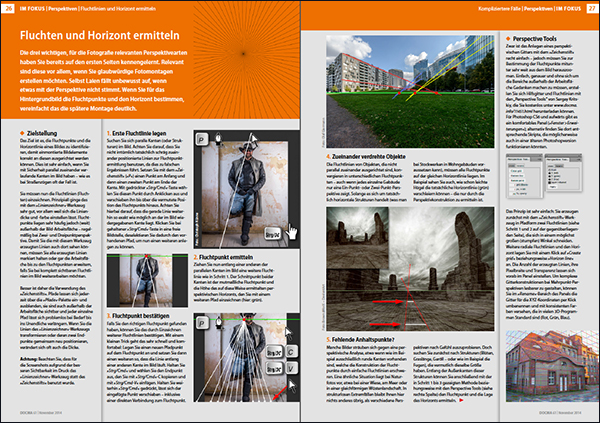Click the 'Strg/Cmd' key beside the C key
The image size is (600, 423).
274,352
